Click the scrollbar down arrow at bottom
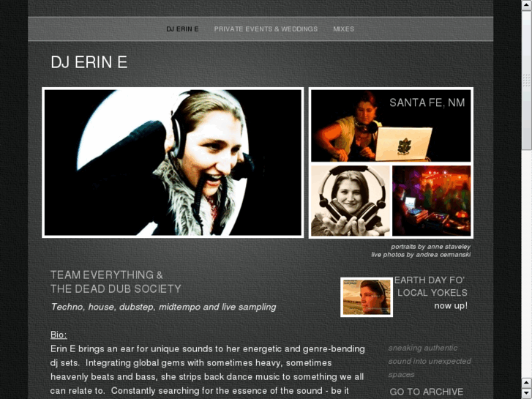Viewport: 532px width, 399px height. tap(527, 393)
